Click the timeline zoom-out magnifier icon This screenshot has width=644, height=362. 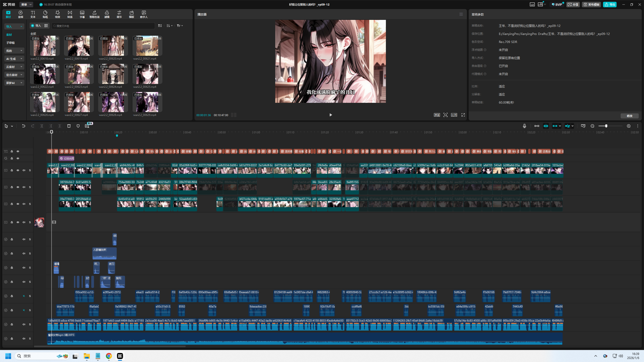coord(592,126)
